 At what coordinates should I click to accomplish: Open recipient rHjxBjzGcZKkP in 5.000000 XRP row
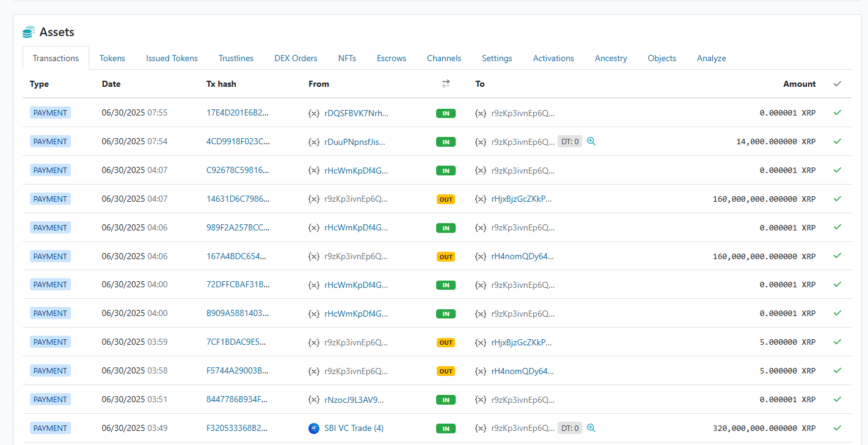tap(522, 342)
